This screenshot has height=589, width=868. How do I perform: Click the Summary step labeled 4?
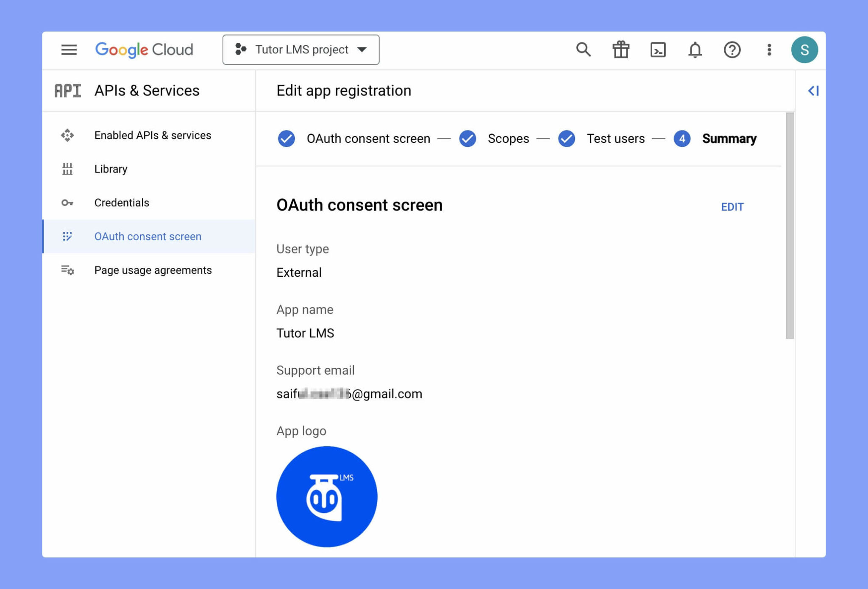682,139
